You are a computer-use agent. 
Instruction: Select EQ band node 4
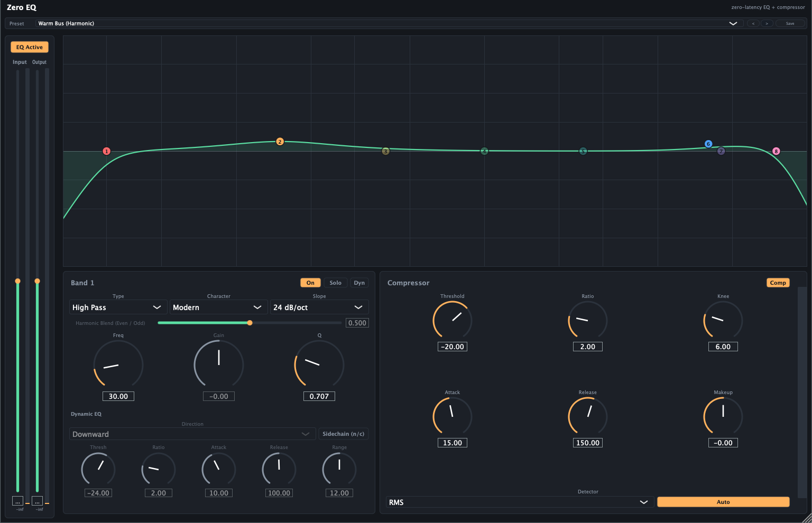pos(484,151)
